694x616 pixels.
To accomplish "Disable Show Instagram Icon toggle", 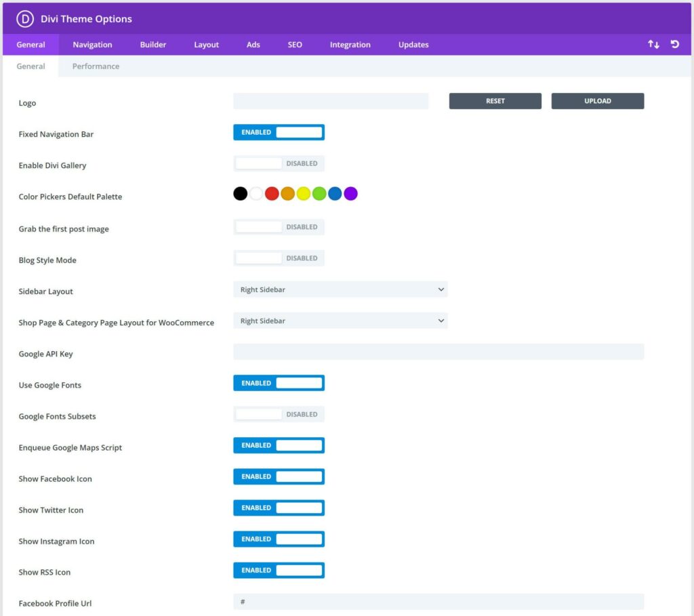I will click(279, 539).
